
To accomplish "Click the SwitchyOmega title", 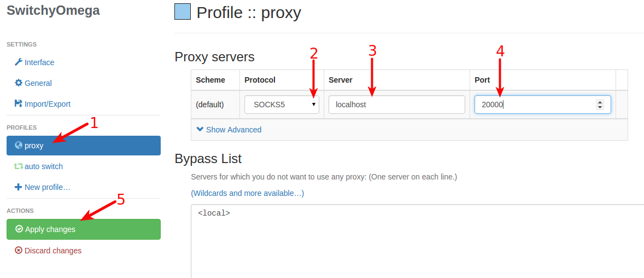I will point(53,10).
